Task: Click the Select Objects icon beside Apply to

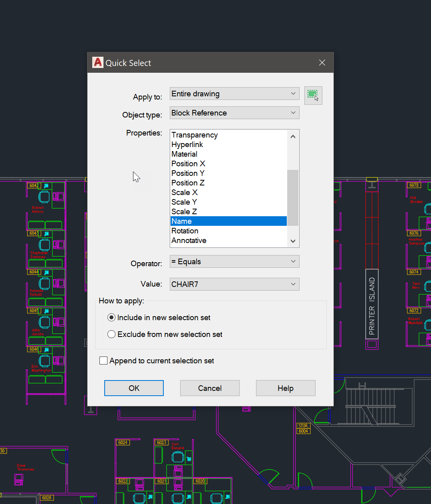Action: pyautogui.click(x=313, y=96)
